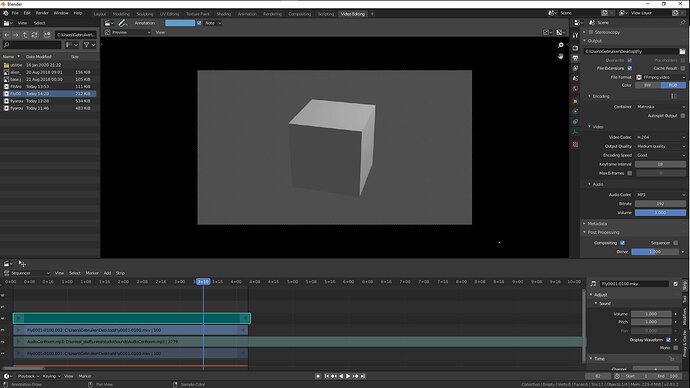
Task: Toggle the Display Waveform checkbox
Action: [x=668, y=340]
